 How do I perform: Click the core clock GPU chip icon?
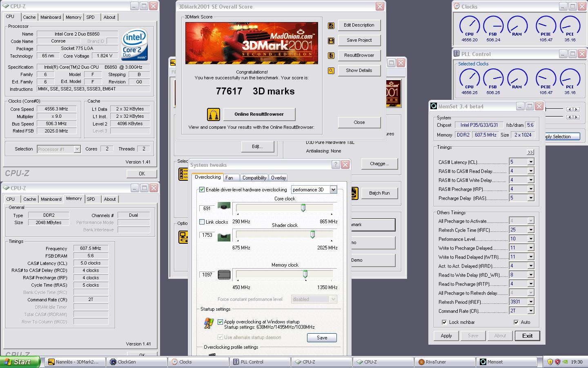click(224, 206)
